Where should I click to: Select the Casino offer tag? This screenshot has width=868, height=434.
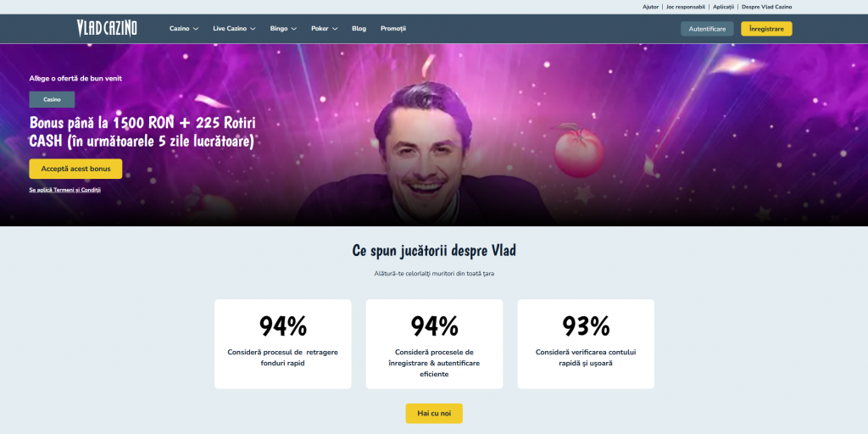pyautogui.click(x=52, y=100)
